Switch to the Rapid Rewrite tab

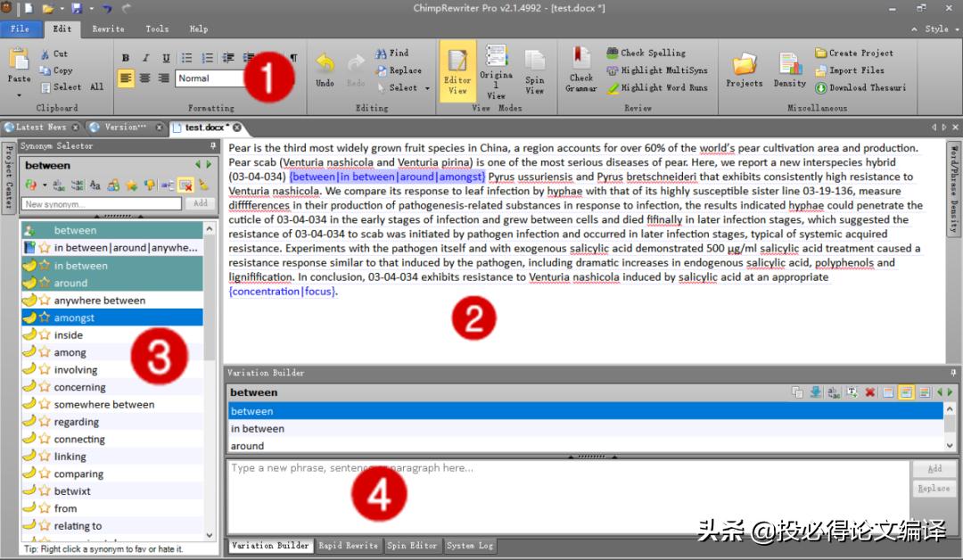pyautogui.click(x=348, y=545)
